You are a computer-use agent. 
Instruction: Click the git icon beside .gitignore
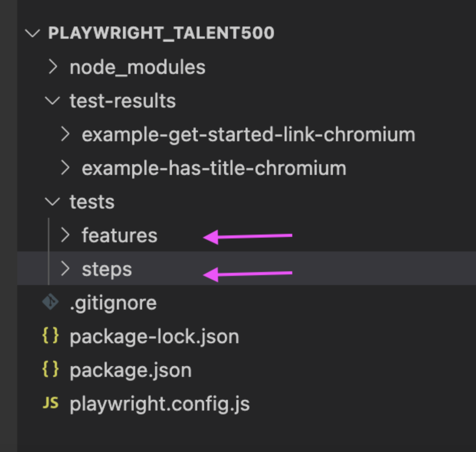point(50,302)
